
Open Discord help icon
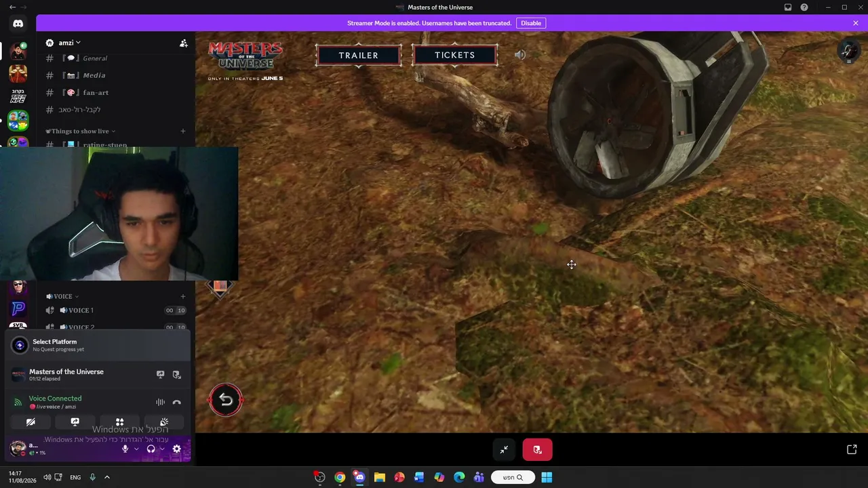pos(804,7)
